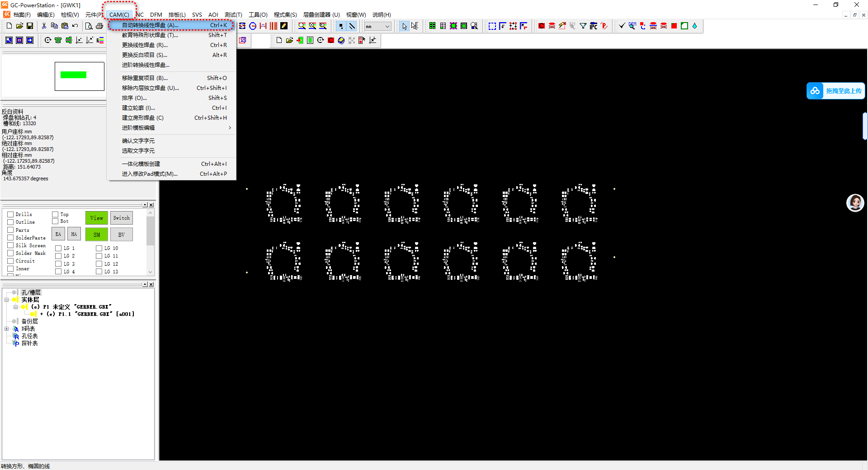
Task: Click the HA button
Action: 74,234
